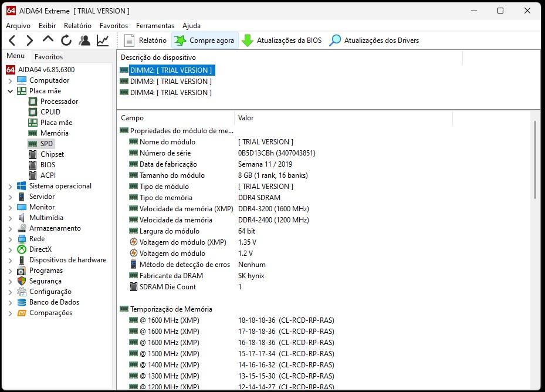This screenshot has height=392, width=545.
Task: Collapse the Placa mãe tree node
Action: [x=10, y=91]
